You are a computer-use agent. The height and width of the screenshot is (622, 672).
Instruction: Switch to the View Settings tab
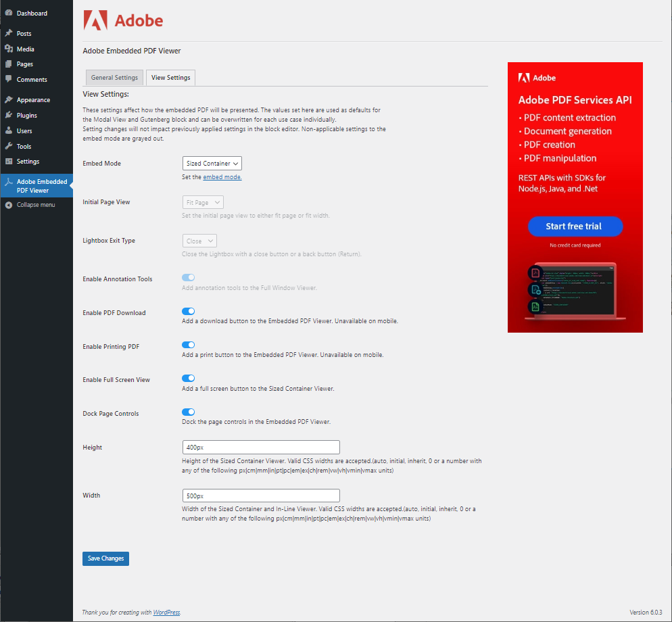[170, 78]
